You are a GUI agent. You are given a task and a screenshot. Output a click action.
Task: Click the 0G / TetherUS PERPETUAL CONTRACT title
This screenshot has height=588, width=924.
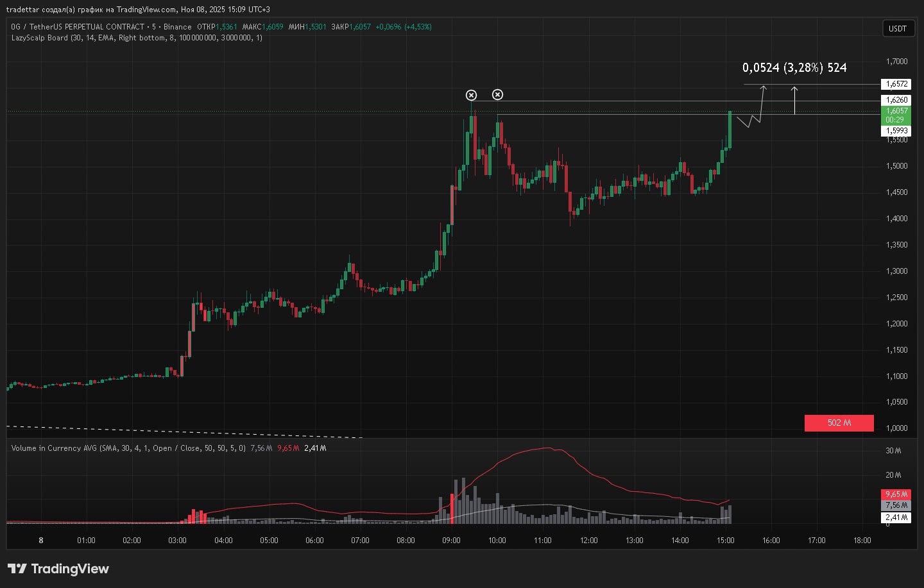(78, 27)
